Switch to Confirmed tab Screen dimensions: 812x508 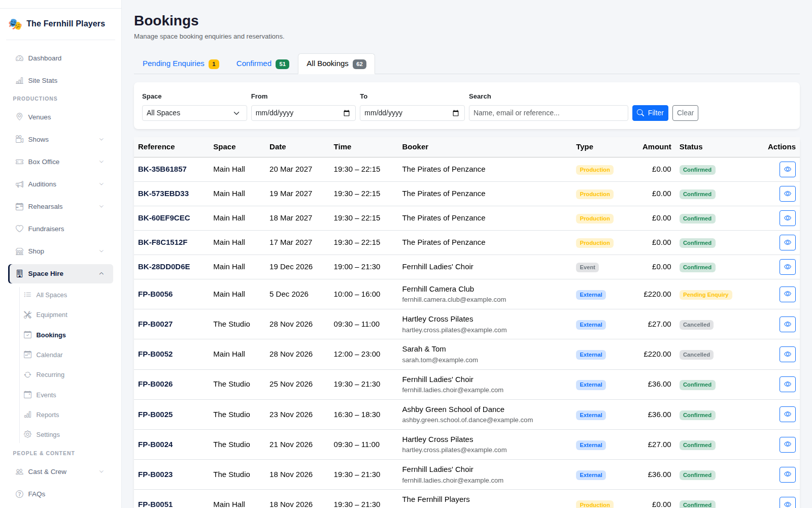point(262,64)
